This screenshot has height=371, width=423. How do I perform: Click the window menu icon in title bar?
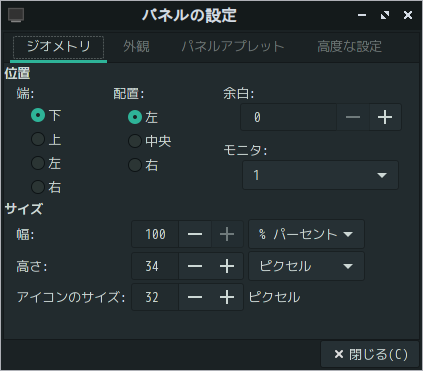(x=16, y=15)
